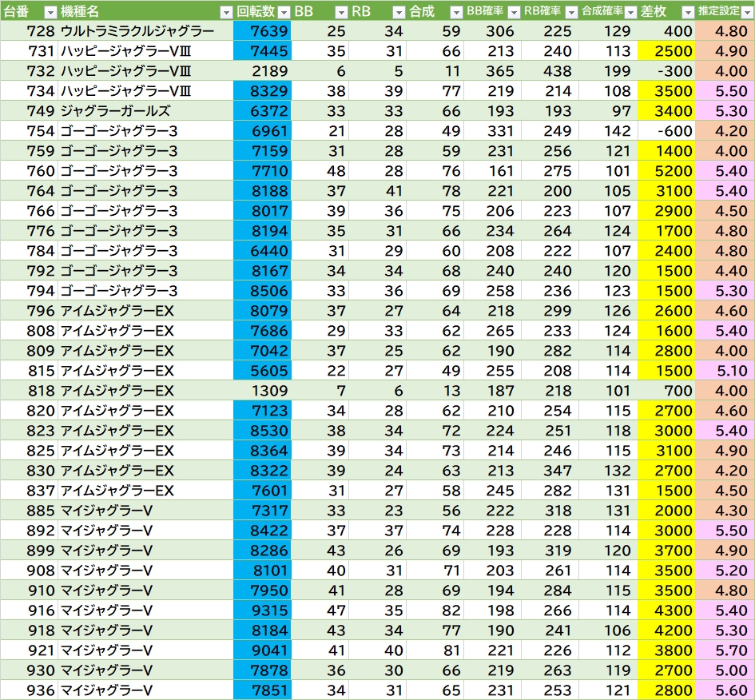
Task: Click the 5.70 estimated setting cell
Action: pos(725,650)
